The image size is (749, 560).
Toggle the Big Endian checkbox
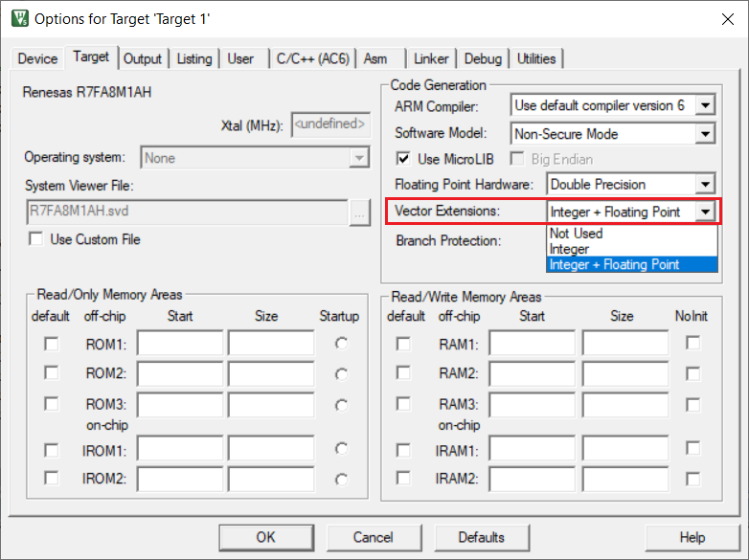517,159
